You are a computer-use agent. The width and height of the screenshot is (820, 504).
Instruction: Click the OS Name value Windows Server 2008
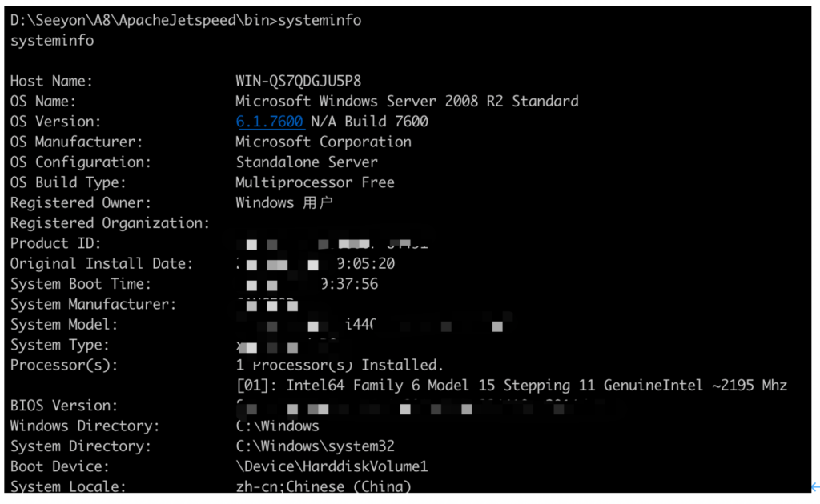[x=407, y=102]
